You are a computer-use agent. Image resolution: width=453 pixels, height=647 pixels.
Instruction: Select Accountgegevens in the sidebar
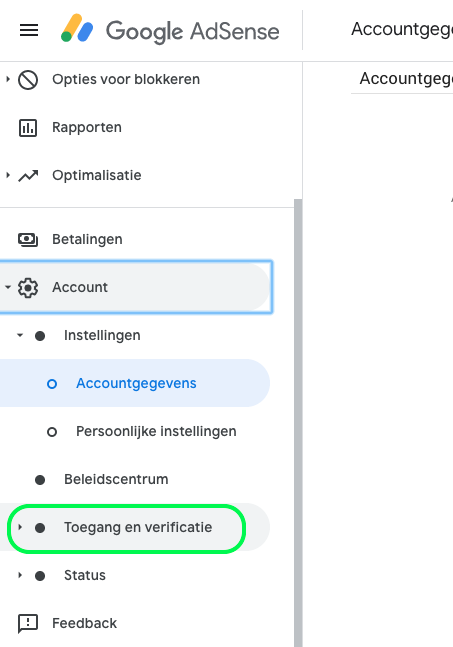click(x=135, y=383)
